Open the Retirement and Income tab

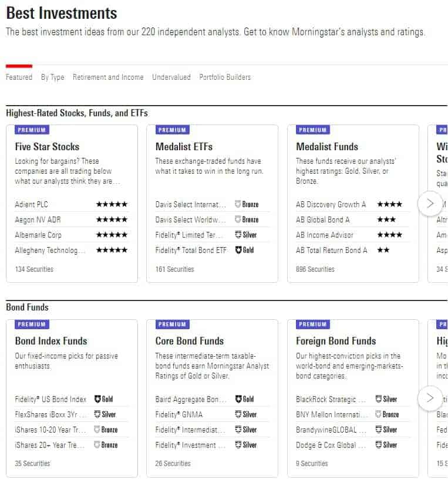[x=108, y=77]
